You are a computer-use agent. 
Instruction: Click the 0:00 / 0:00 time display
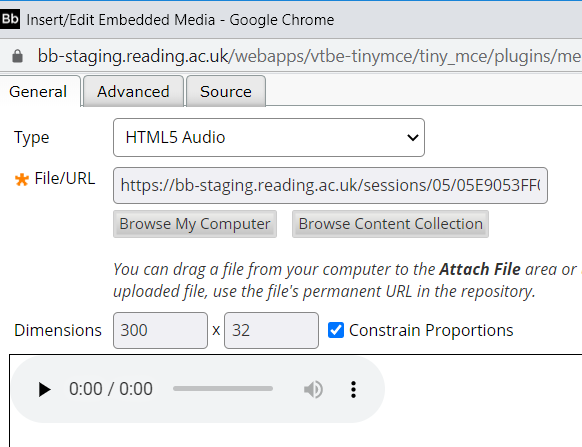111,389
